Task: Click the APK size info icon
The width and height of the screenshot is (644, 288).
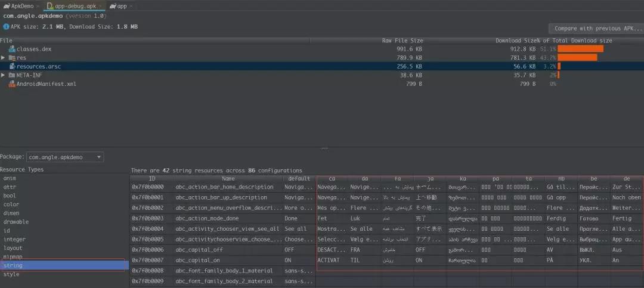Action: [6, 27]
